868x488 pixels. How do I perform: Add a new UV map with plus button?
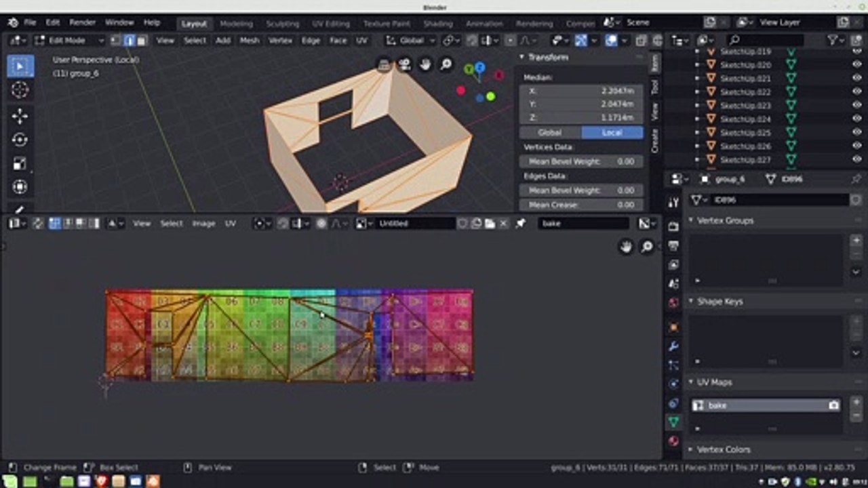click(856, 402)
